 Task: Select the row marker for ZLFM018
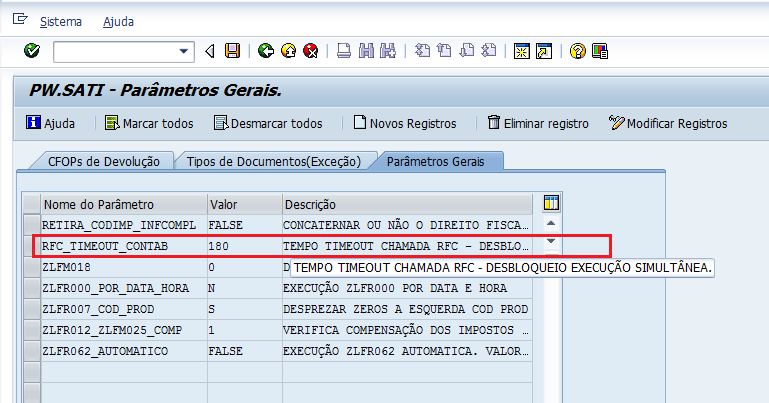(x=31, y=267)
